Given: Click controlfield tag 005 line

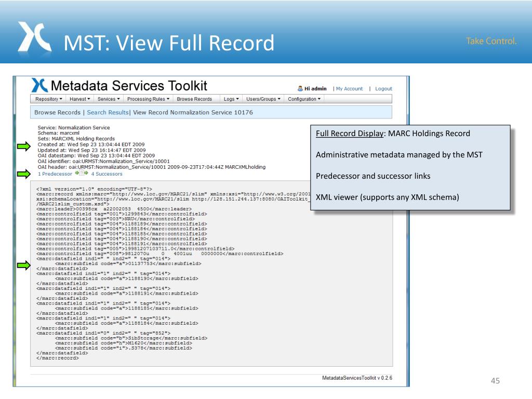Looking at the screenshot, I should pyautogui.click(x=135, y=249).
